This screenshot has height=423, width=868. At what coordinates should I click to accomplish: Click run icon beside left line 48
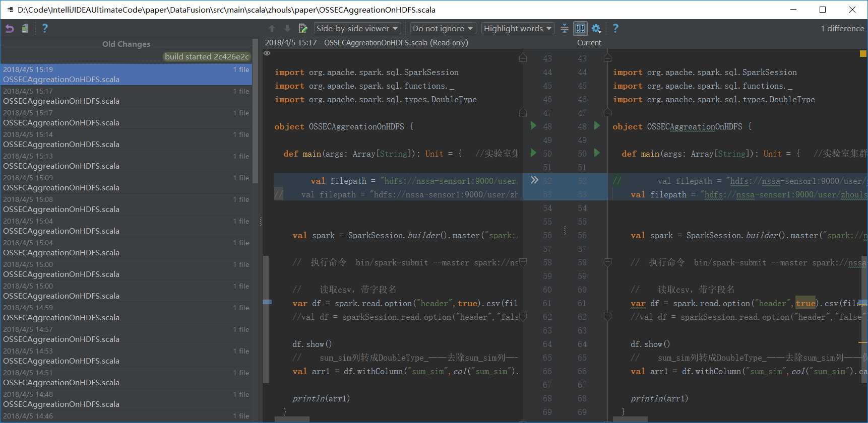tap(534, 125)
